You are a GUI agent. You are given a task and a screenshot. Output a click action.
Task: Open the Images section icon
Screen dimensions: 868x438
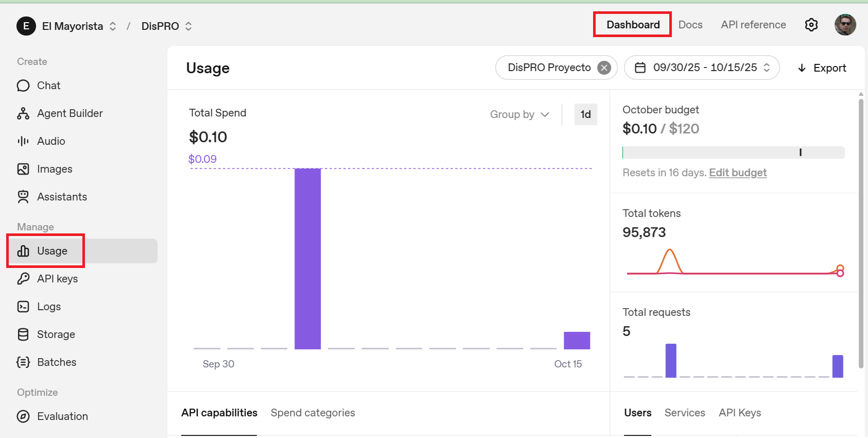point(23,169)
